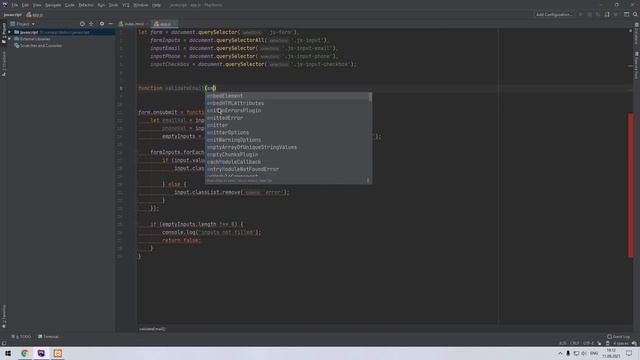The height and width of the screenshot is (360, 640).
Task: Open the Project view dropdown
Action: (x=23, y=24)
